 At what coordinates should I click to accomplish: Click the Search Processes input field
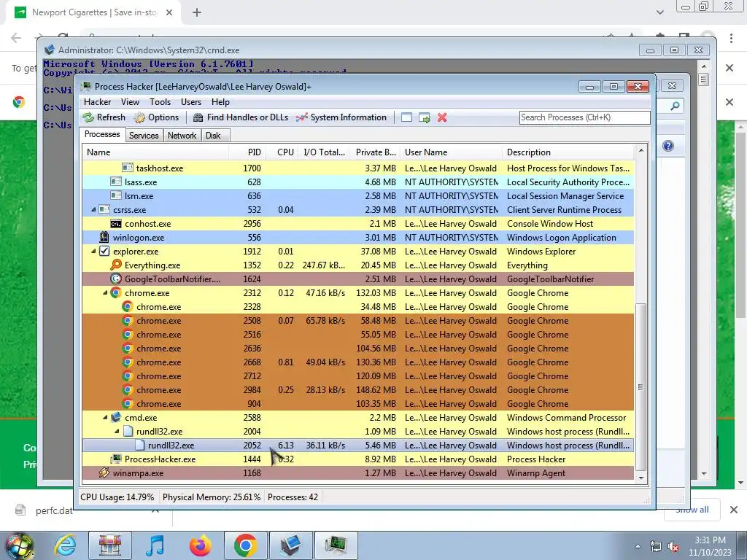pos(584,117)
